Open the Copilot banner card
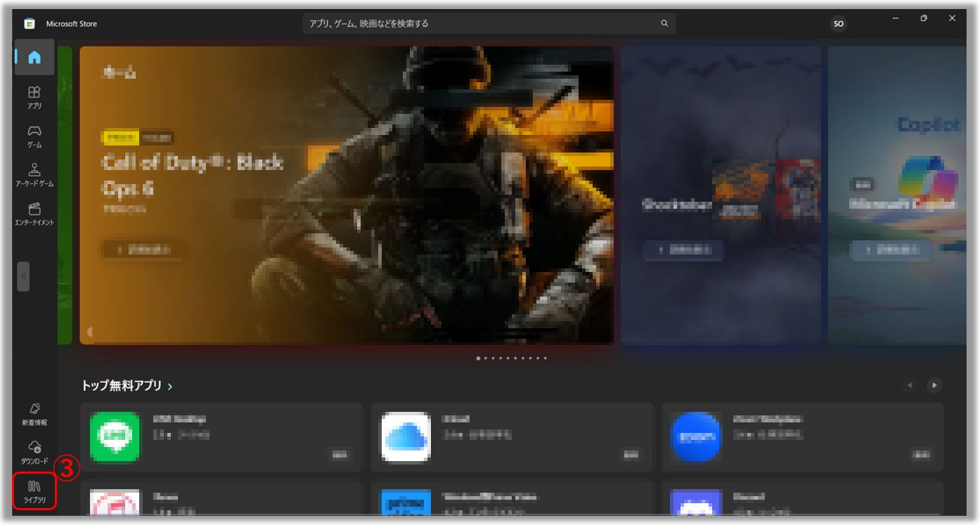The height and width of the screenshot is (525, 980). pos(896,195)
